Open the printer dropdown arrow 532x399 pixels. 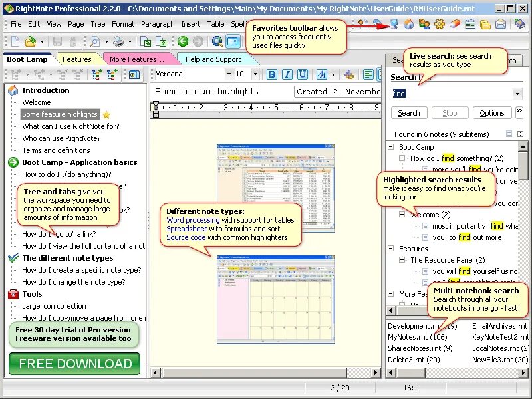[x=130, y=42]
